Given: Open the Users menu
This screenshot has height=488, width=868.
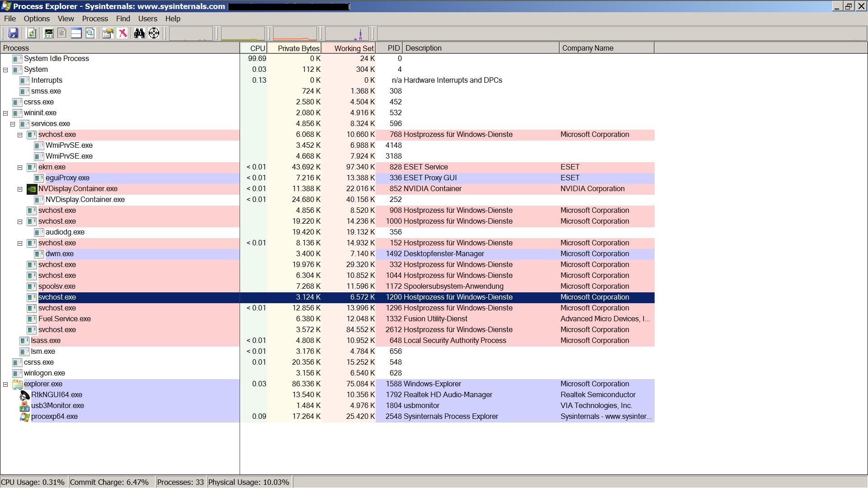Looking at the screenshot, I should [x=148, y=19].
